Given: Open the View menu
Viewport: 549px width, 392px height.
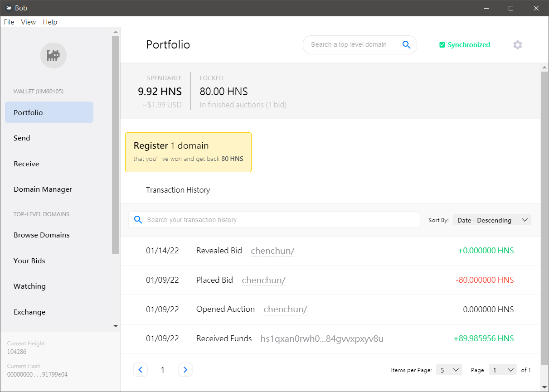Looking at the screenshot, I should 29,22.
